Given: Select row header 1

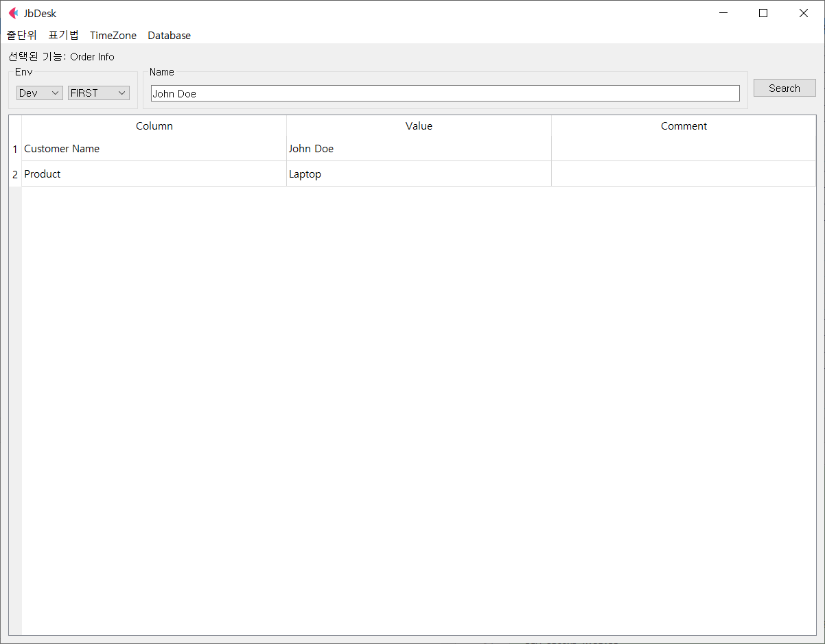Looking at the screenshot, I should coord(15,149).
